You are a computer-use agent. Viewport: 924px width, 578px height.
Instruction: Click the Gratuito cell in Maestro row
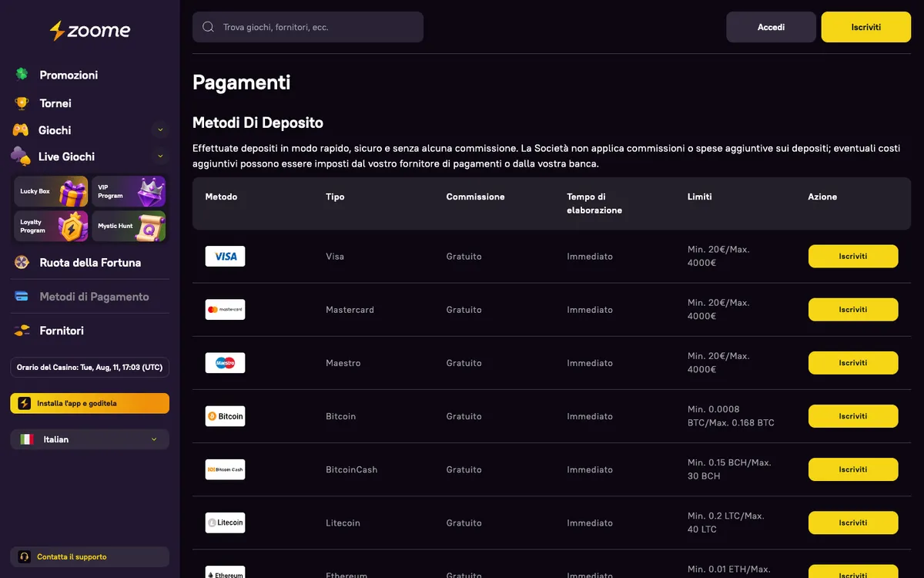tap(464, 362)
